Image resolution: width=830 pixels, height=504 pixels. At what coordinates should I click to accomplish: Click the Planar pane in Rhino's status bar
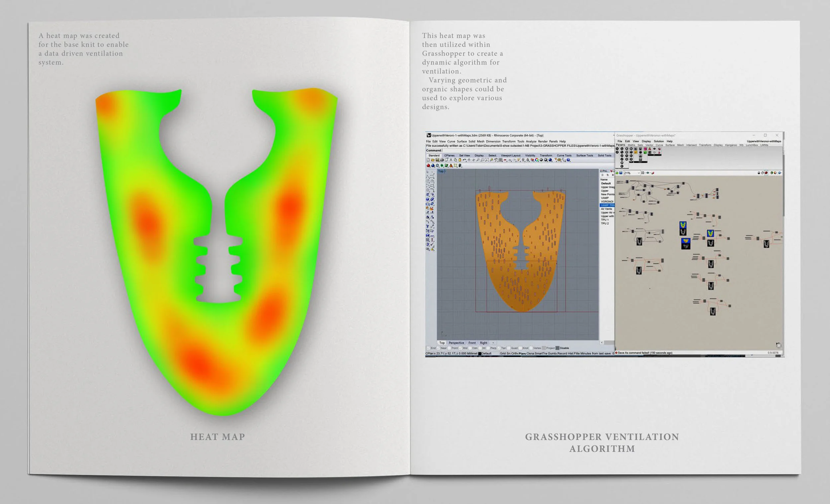click(523, 354)
